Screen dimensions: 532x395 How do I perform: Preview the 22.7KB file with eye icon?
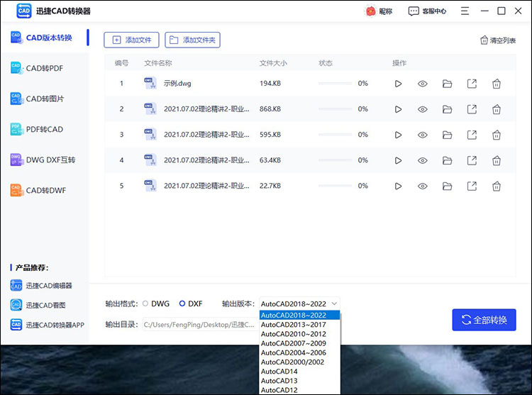[x=423, y=186]
